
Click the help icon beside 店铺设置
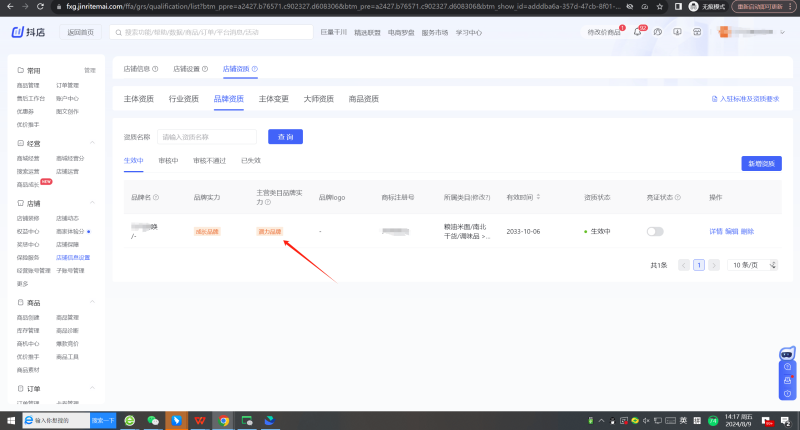tap(205, 69)
